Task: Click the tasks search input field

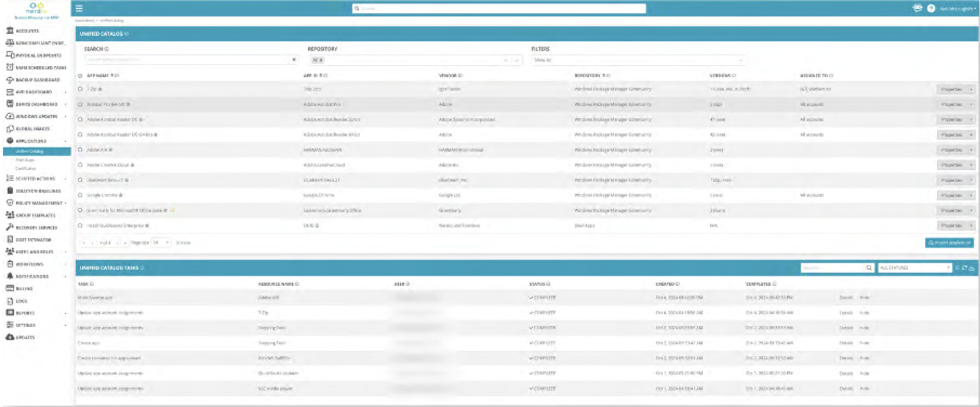Action: click(x=833, y=268)
